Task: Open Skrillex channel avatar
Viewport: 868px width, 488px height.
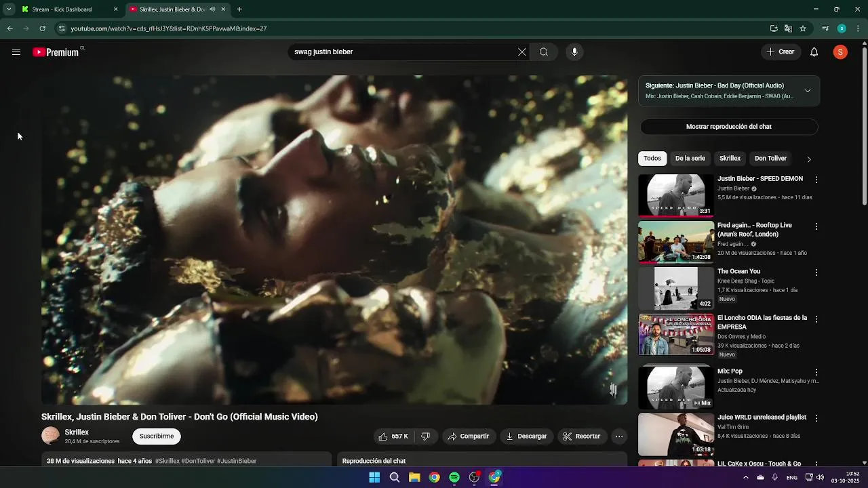Action: pos(50,436)
